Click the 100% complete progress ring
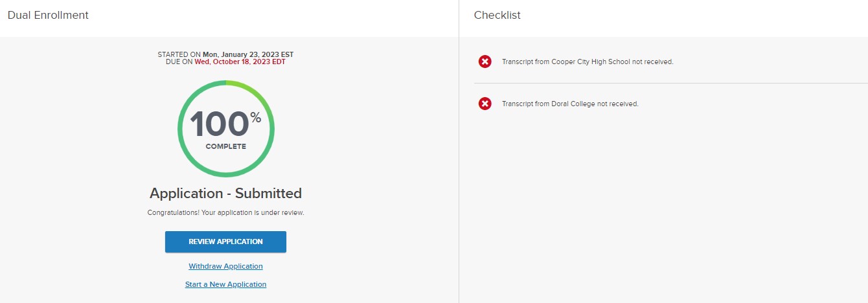Viewport: 868px width, 303px height. (226, 128)
